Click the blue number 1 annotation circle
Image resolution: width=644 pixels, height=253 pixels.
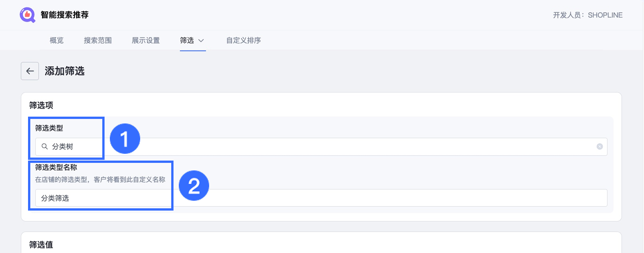tap(125, 139)
